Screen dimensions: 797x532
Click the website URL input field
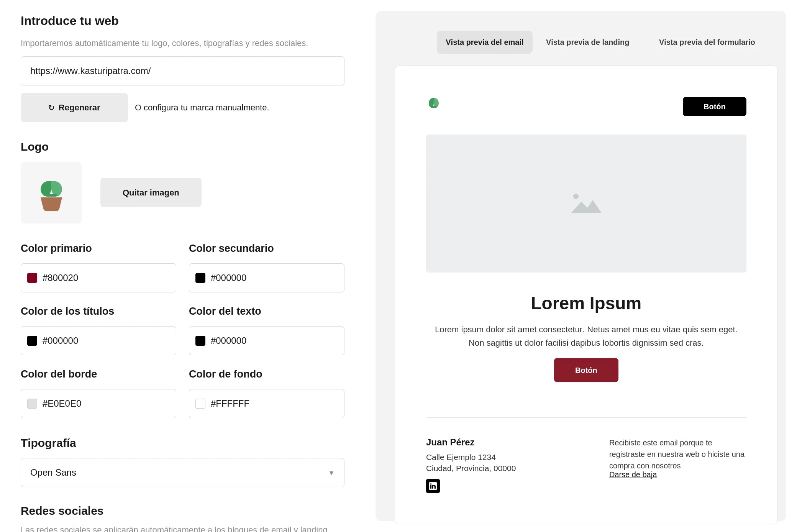[x=182, y=71]
